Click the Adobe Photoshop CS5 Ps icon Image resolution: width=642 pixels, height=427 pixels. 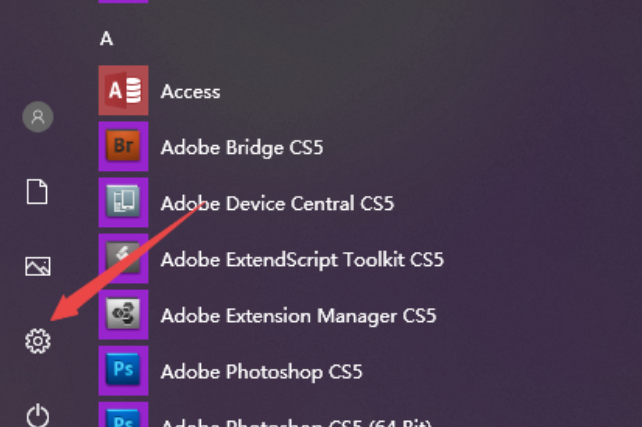pos(124,371)
